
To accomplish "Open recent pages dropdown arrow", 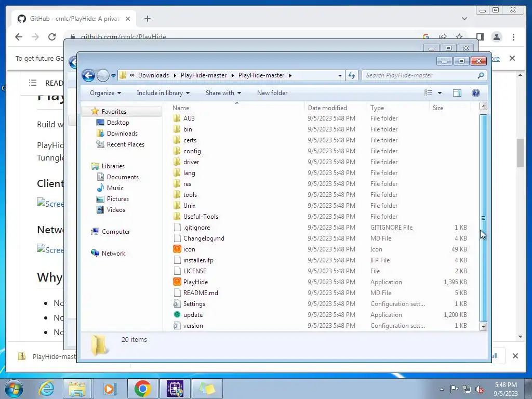I will (x=113, y=75).
